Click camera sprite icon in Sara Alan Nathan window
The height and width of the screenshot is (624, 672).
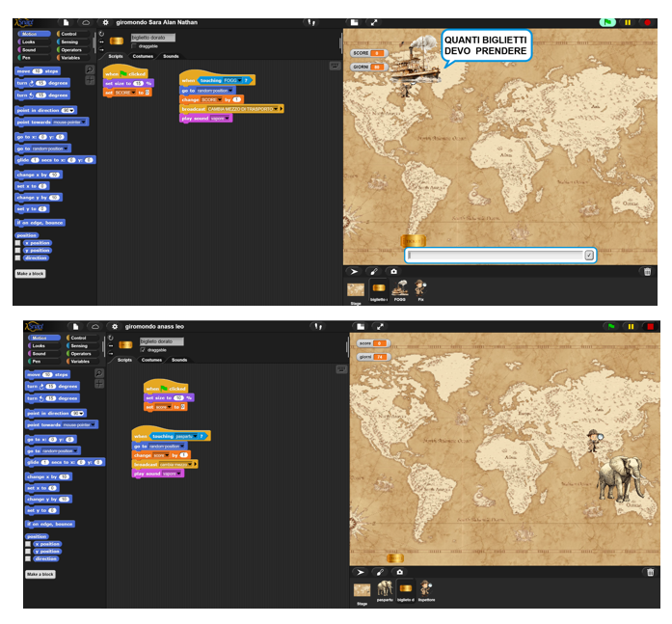coord(394,271)
